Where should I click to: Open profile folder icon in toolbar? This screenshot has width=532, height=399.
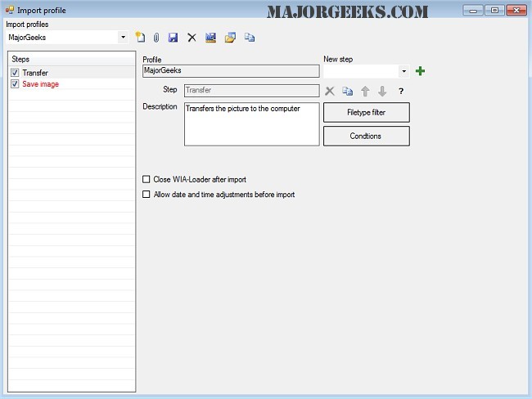(x=231, y=38)
